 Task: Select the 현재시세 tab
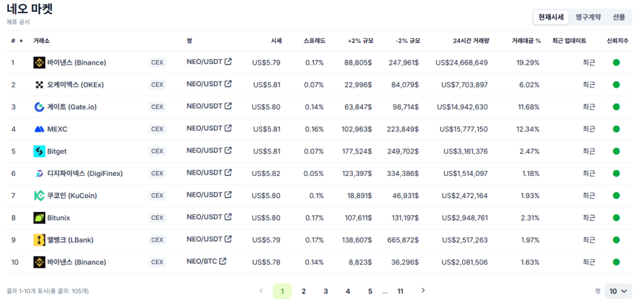point(551,17)
